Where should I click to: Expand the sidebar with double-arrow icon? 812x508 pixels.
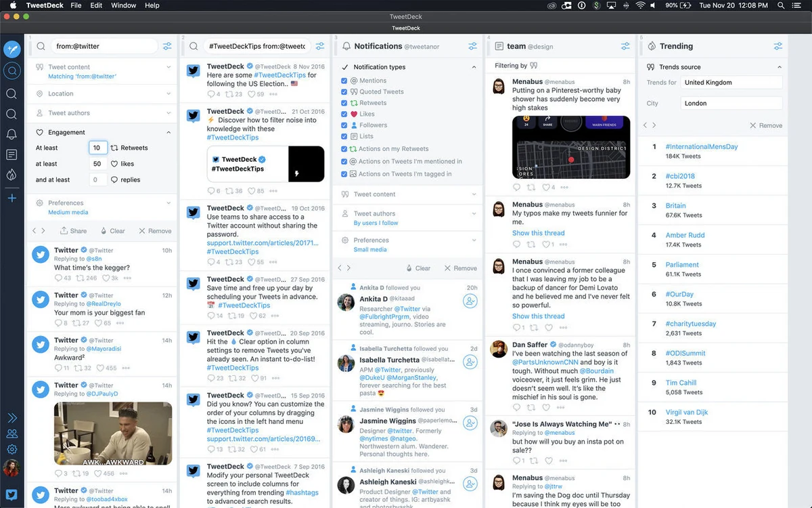point(12,418)
